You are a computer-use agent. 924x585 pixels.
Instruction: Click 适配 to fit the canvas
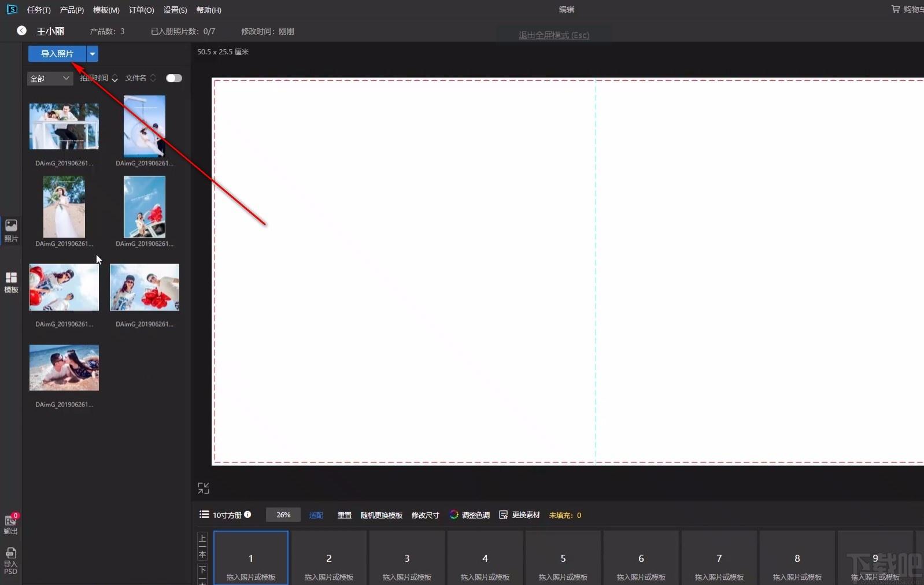click(x=316, y=515)
